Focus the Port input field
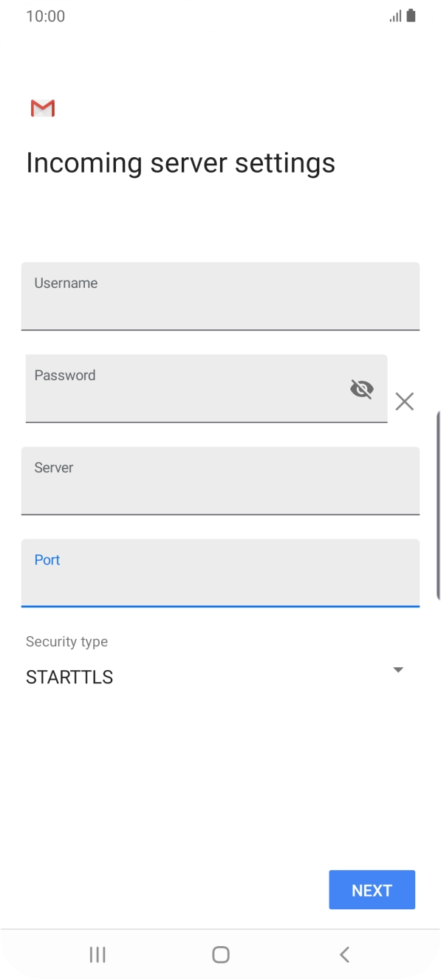This screenshot has height=980, width=441. pos(220,573)
